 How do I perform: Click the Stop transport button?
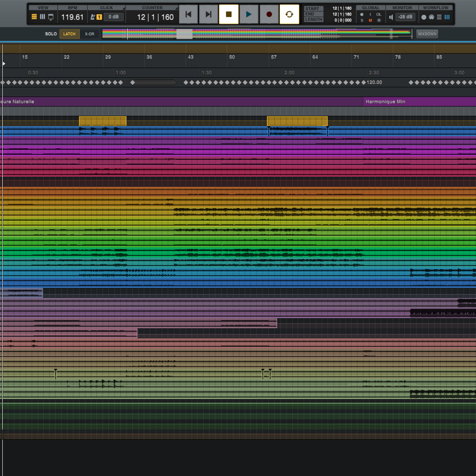click(228, 14)
